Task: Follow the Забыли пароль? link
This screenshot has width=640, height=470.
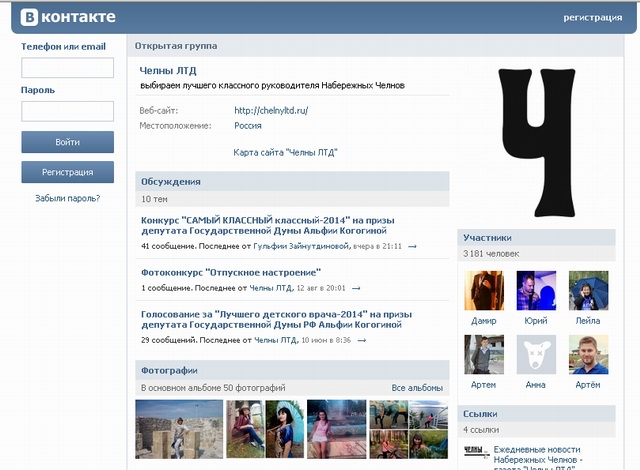Action: click(x=67, y=198)
